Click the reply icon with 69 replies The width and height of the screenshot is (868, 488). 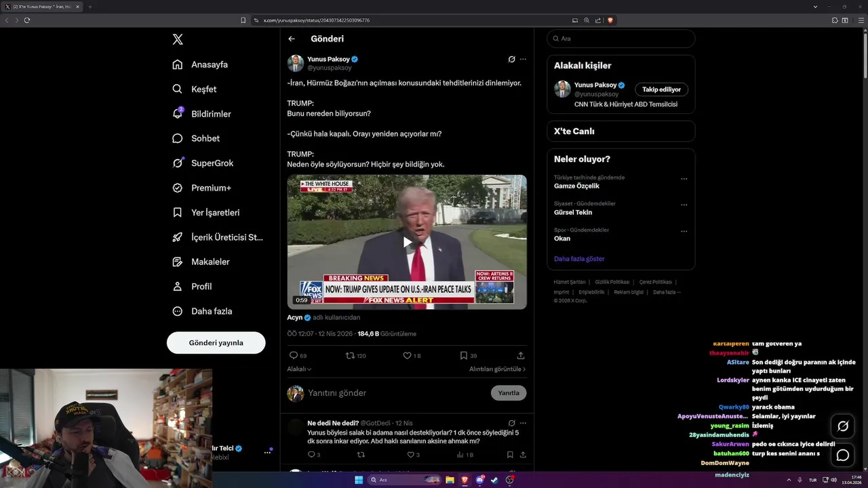294,355
